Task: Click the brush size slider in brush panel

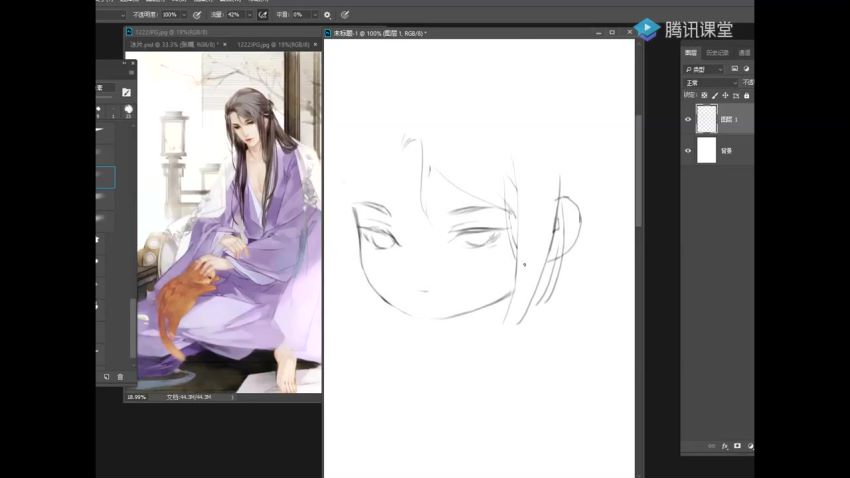Action: click(x=105, y=98)
